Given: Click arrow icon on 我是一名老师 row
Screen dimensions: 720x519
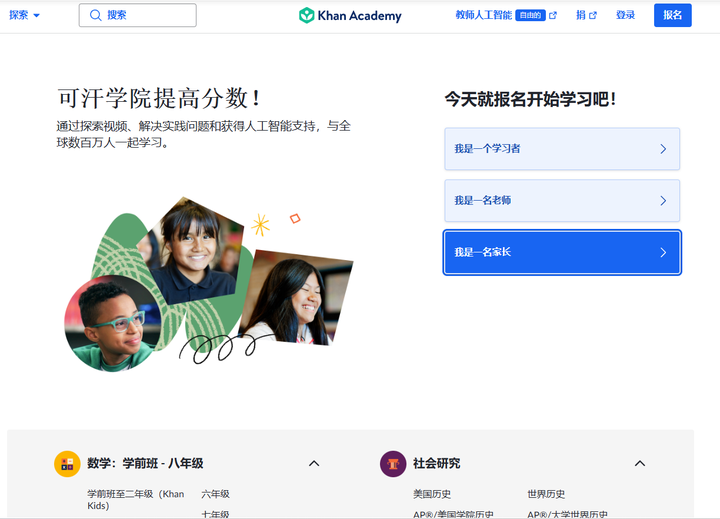Looking at the screenshot, I should tap(663, 201).
